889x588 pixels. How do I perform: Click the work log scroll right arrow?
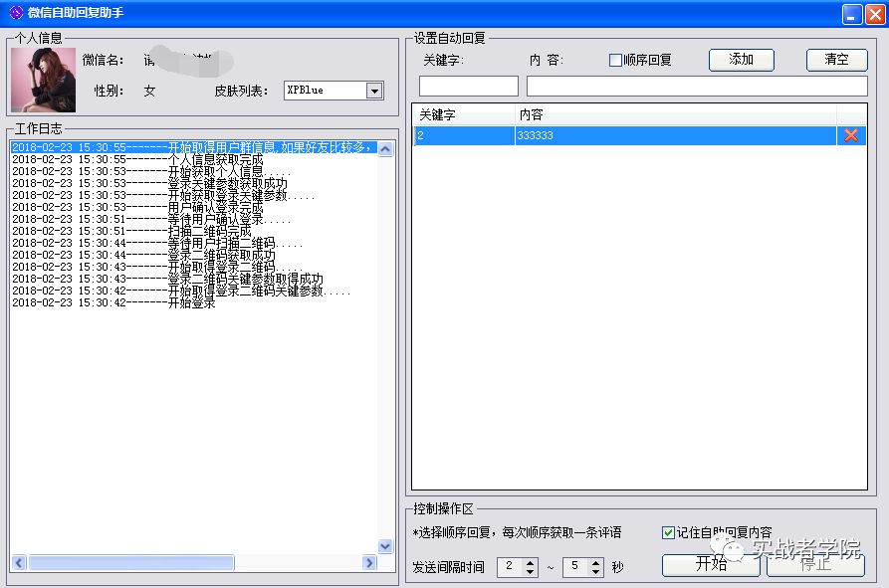[369, 562]
